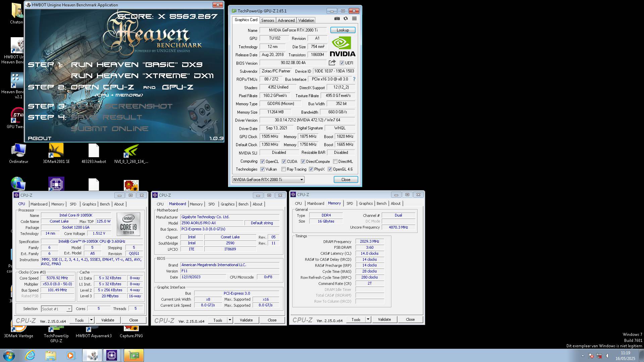This screenshot has height=362, width=644.
Task: Open the GPU-Z hamburger menu
Action: point(354,19)
